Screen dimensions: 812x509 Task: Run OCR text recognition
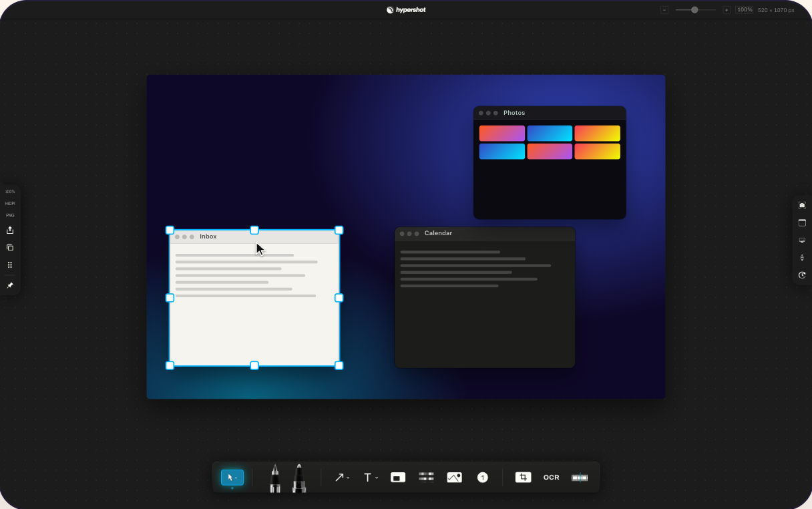click(x=552, y=478)
